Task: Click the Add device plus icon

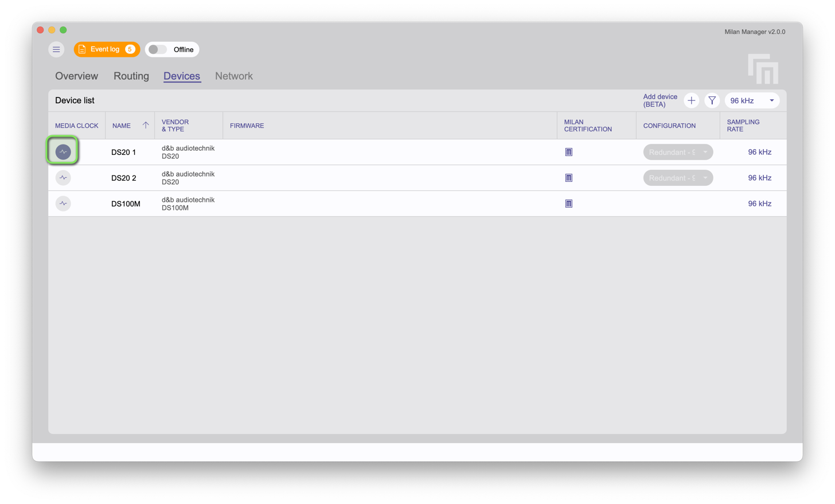Action: [x=691, y=101]
